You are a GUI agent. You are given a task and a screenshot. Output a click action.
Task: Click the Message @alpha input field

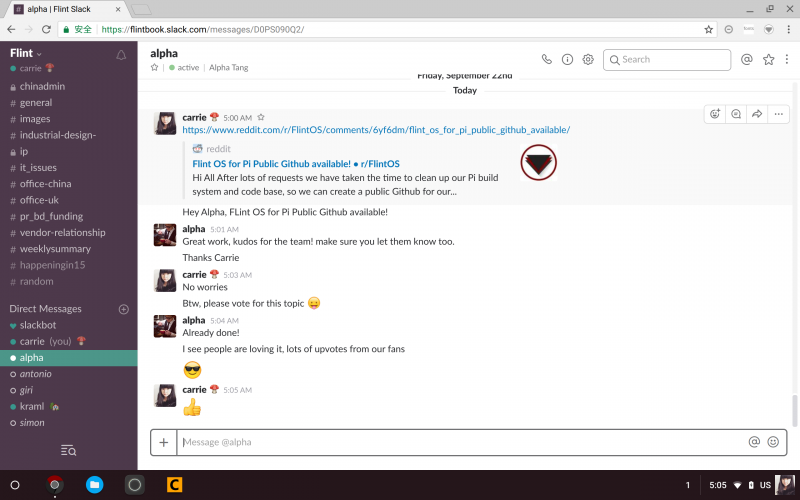click(x=460, y=442)
